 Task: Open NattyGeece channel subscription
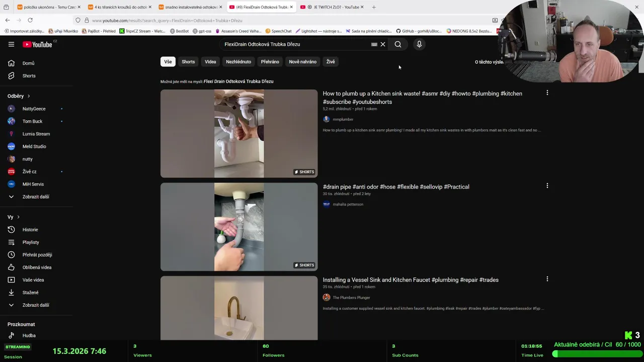pyautogui.click(x=34, y=109)
